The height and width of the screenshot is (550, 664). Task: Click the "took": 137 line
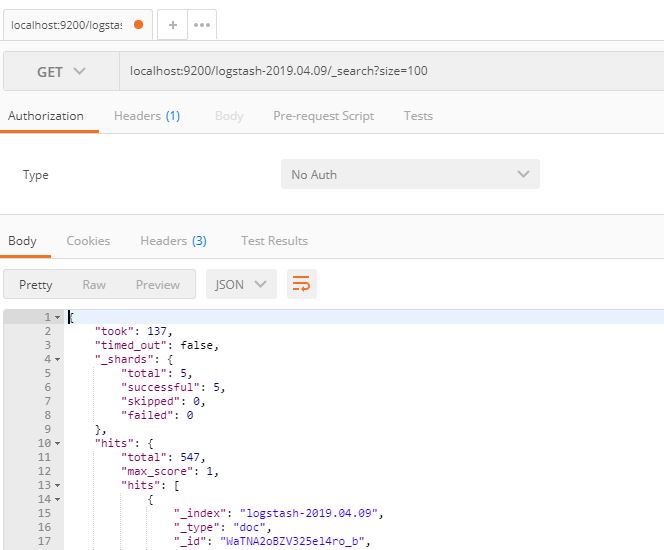[134, 331]
